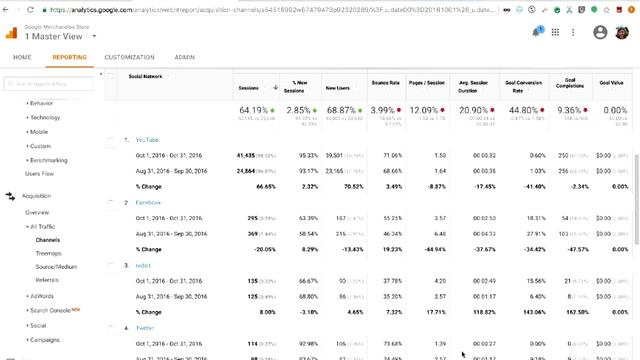Click the Acquisition arrows icon
The width and height of the screenshot is (640, 360).
pyautogui.click(x=10, y=196)
